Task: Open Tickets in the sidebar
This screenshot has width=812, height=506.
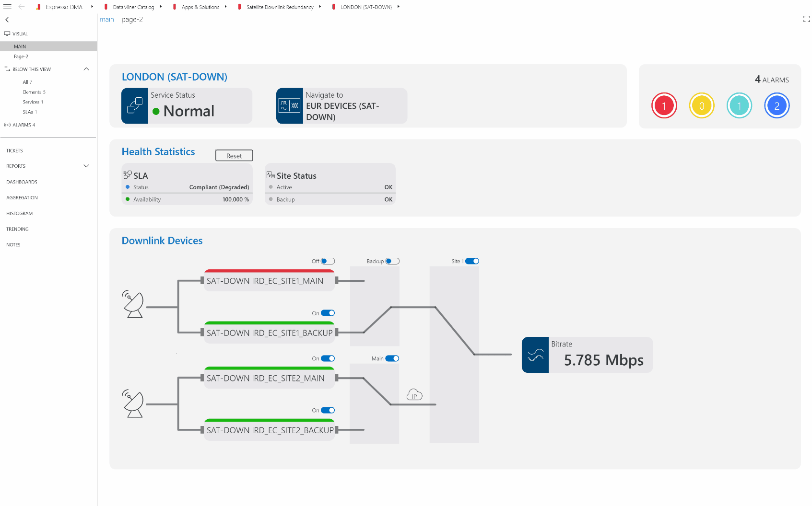Action: [14, 150]
